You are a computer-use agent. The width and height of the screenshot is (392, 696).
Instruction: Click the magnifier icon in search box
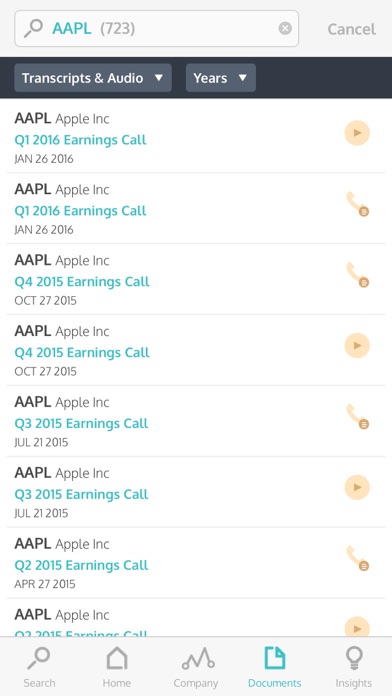[x=33, y=28]
